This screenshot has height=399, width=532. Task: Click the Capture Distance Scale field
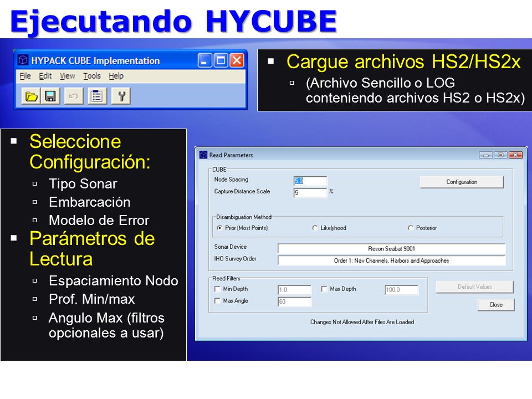coord(310,193)
